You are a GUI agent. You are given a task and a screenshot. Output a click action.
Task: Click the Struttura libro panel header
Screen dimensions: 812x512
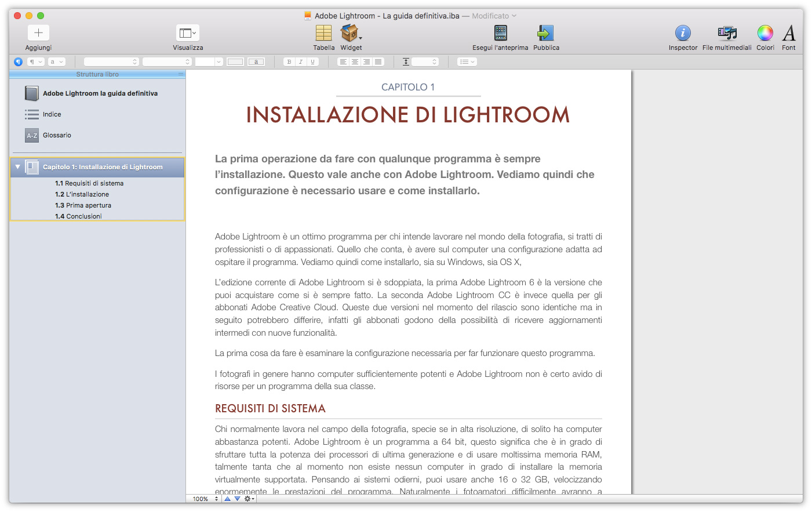(x=97, y=74)
